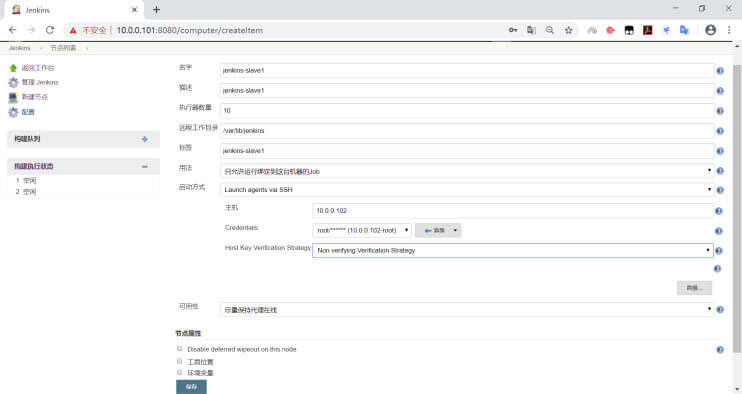742x394 pixels.
Task: Click the browser address bar URL
Action: pos(189,30)
